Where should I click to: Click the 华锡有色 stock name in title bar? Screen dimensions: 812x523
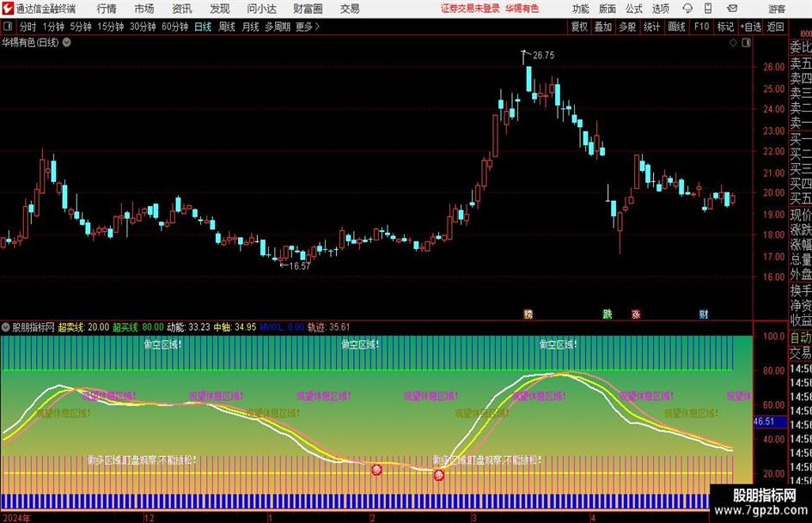click(522, 9)
